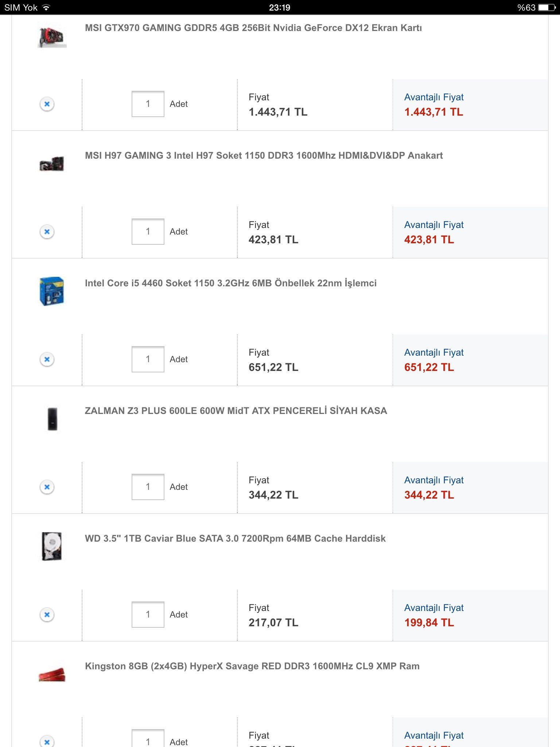Remove Intel Core i5 4460 processor item
560x747 pixels.
[47, 359]
